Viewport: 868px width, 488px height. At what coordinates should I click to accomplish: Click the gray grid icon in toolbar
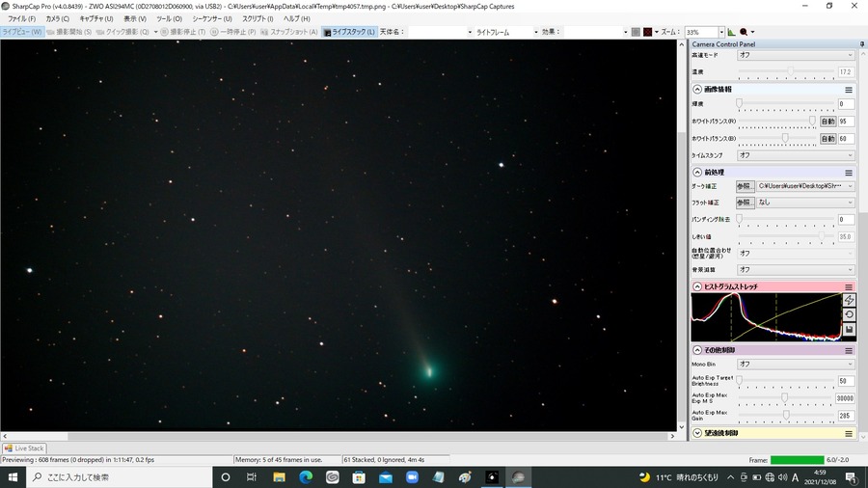(x=636, y=32)
